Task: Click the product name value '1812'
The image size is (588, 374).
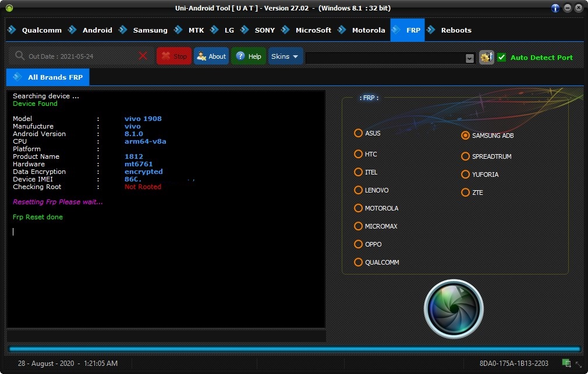Action: tap(133, 156)
